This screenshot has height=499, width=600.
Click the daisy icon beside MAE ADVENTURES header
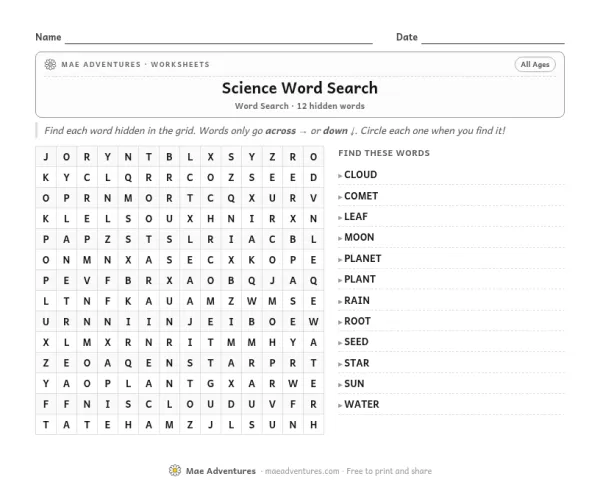point(50,64)
